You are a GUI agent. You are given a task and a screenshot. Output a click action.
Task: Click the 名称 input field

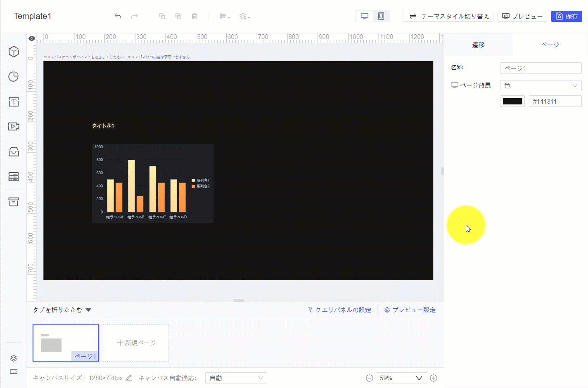coord(541,68)
